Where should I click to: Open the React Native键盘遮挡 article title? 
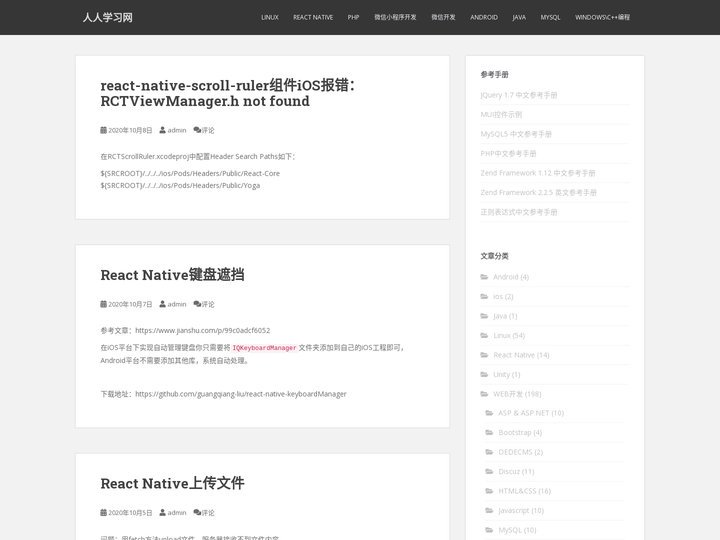(x=172, y=275)
